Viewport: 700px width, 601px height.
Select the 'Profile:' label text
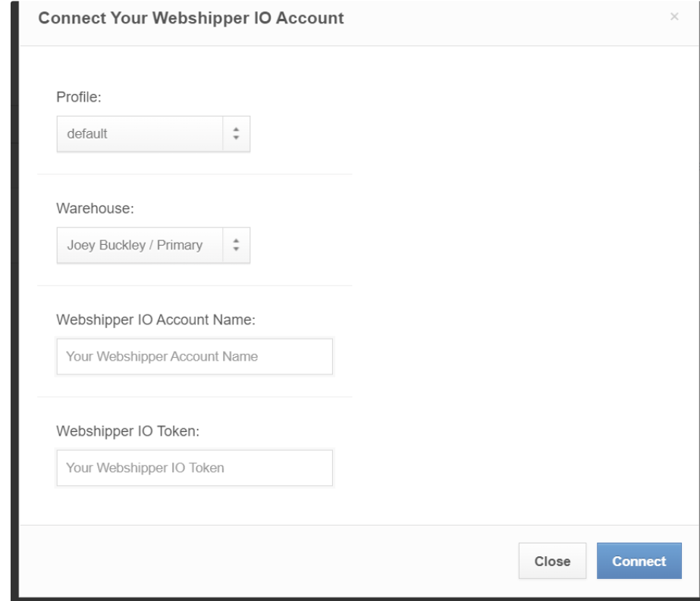(x=79, y=97)
